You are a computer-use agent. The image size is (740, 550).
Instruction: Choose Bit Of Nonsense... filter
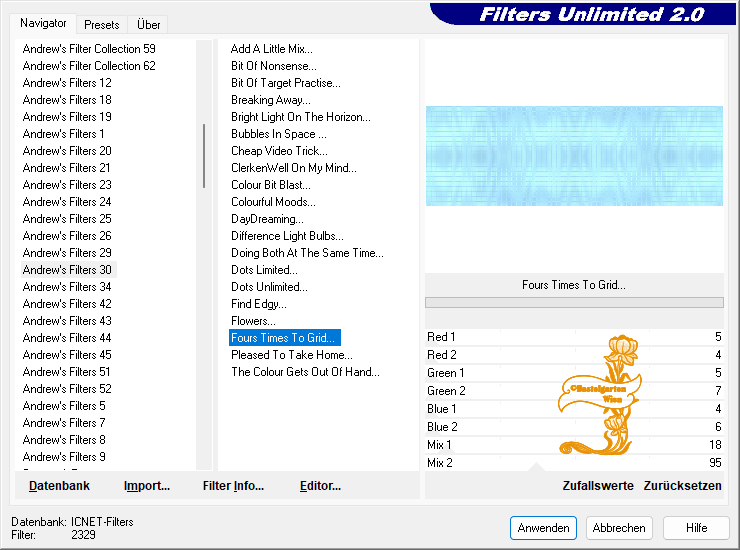[274, 66]
